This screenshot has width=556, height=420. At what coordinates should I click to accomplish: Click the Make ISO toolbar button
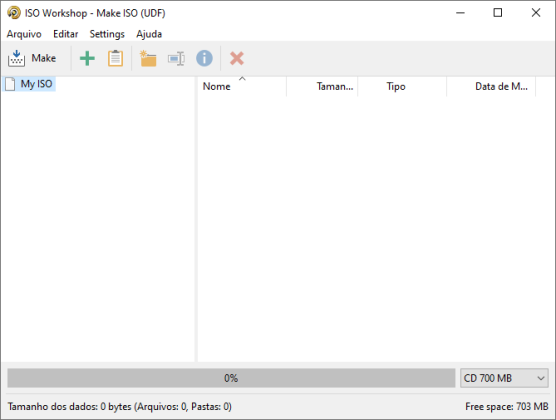(32, 58)
